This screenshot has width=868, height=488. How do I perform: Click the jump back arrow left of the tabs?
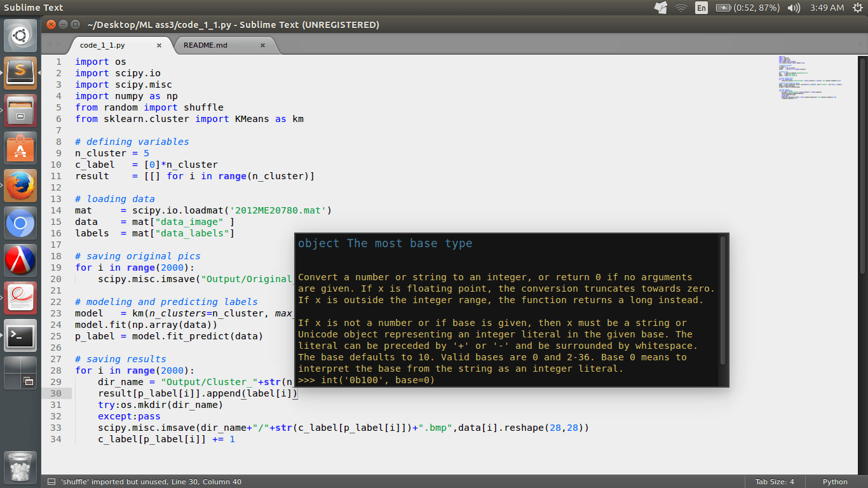tap(48, 43)
